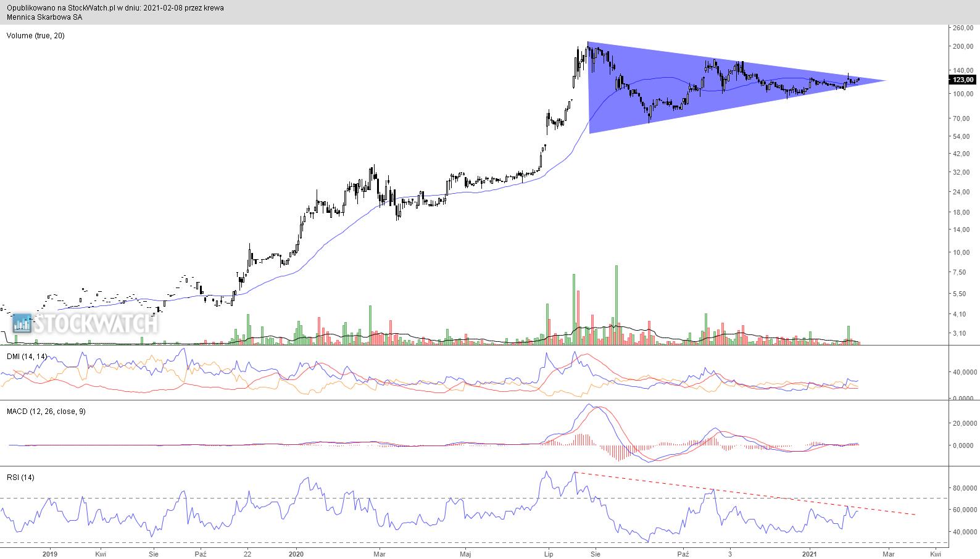
Task: Click the 'Kwi' label next to 2019
Action: pyautogui.click(x=100, y=553)
